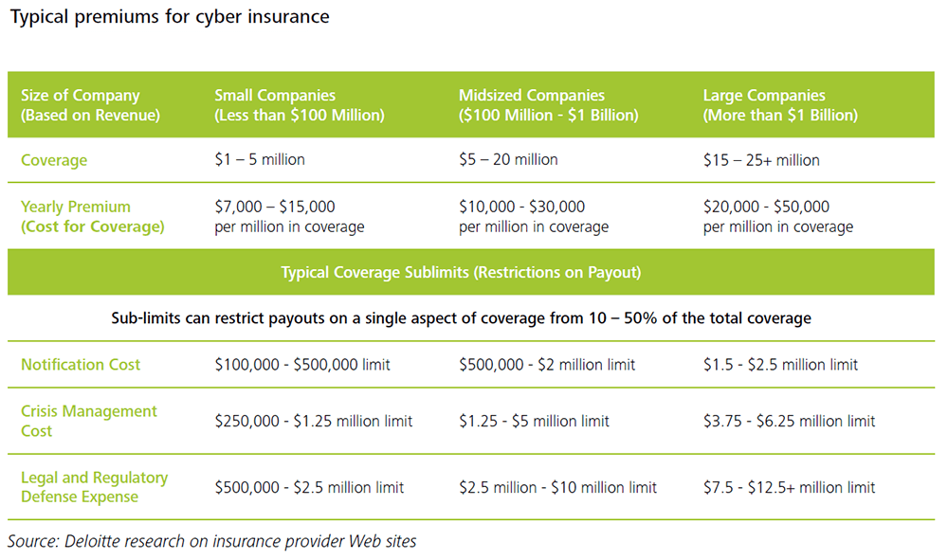Click the "Typical Coverage Sublimits" green banner
This screenshot has height=560, width=948.
pos(461,273)
